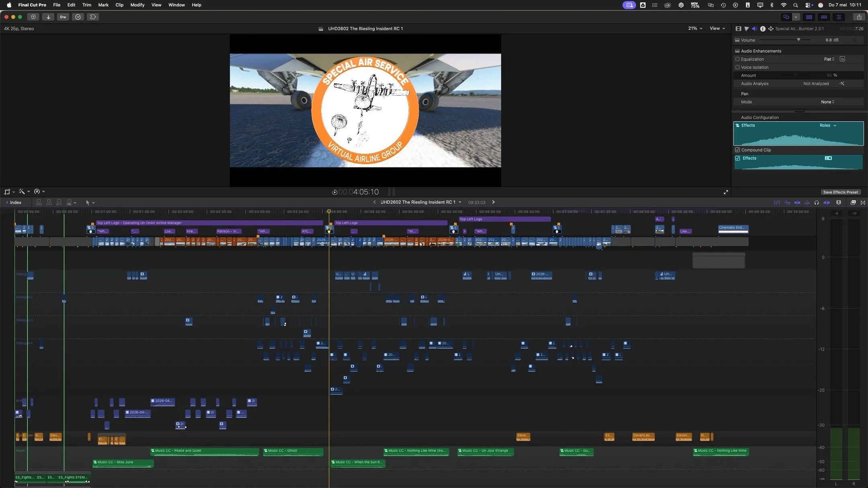This screenshot has width=868, height=488.
Task: Open the Pan Mode None dropdown
Action: point(827,102)
